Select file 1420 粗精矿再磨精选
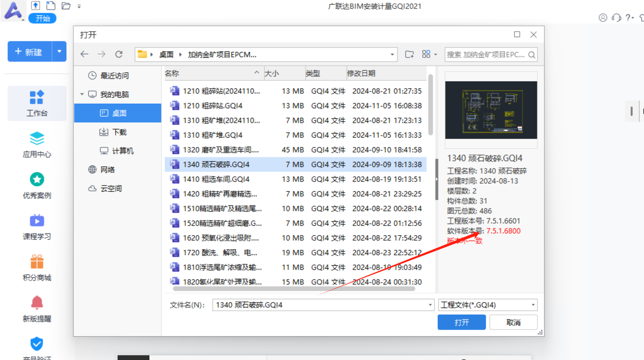This screenshot has height=360, width=644. click(296, 194)
